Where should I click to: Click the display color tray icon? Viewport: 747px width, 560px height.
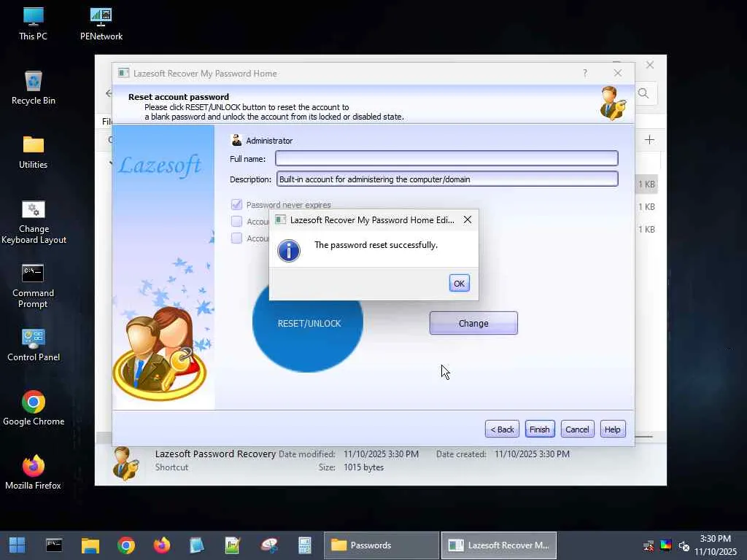coord(666,545)
